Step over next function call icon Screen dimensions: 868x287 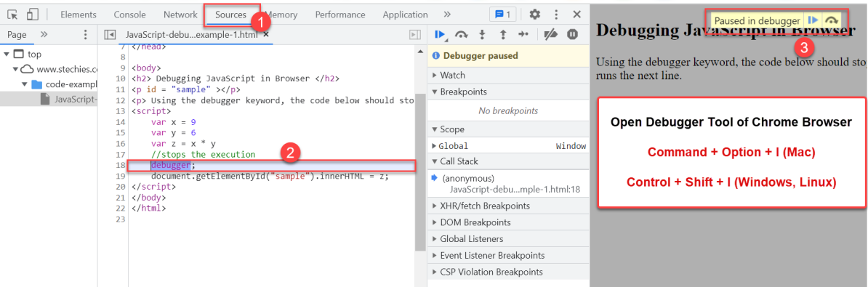tap(461, 35)
